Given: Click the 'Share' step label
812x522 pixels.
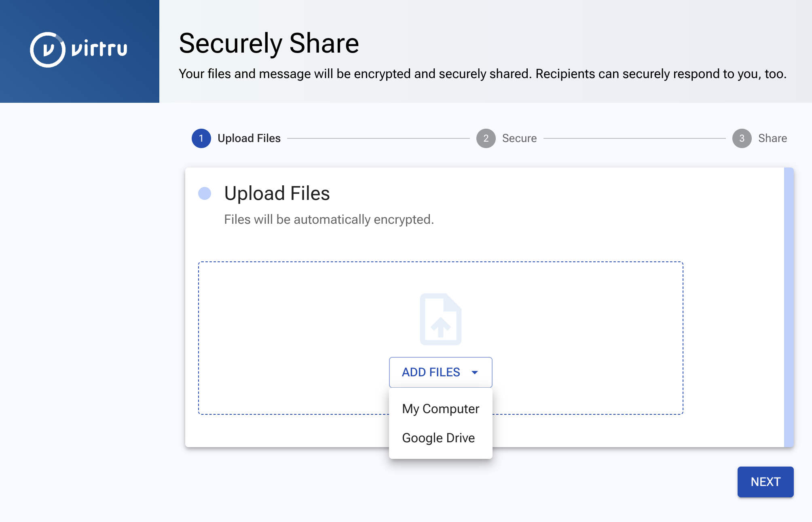Looking at the screenshot, I should click(773, 138).
